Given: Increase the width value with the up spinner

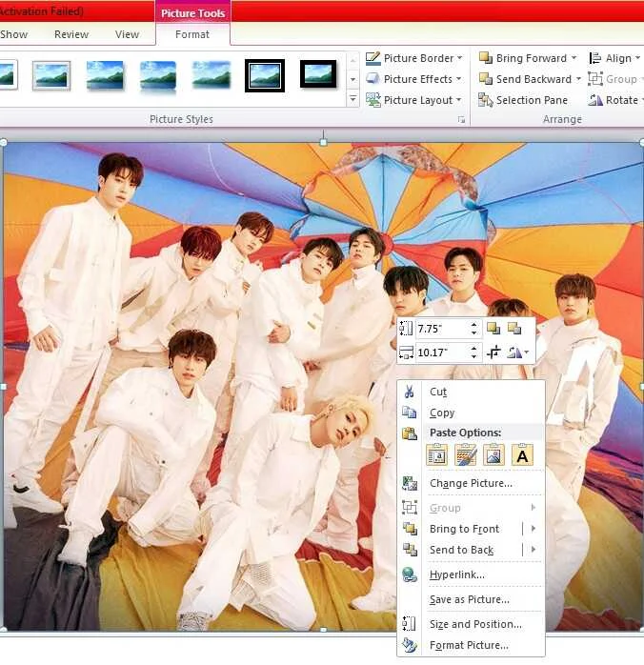Looking at the screenshot, I should point(474,349).
